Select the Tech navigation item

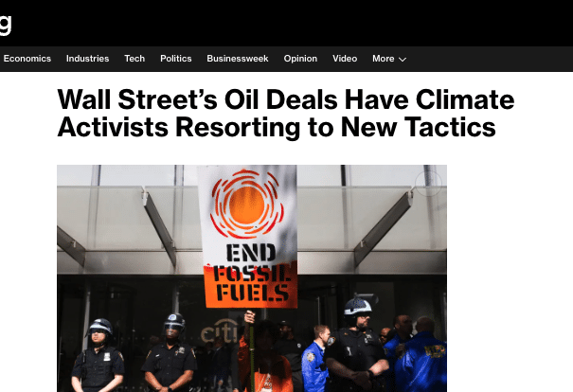pos(134,59)
